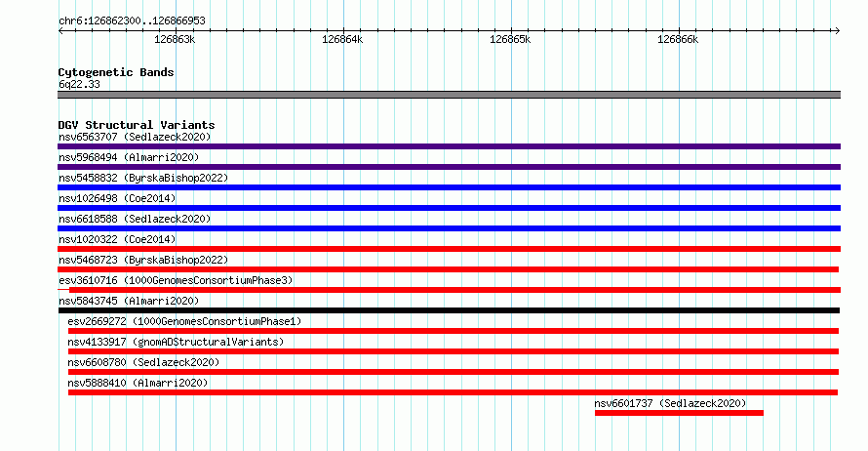Click the purple bar under nsv5968494
The height and width of the screenshot is (451, 868).
point(449,167)
